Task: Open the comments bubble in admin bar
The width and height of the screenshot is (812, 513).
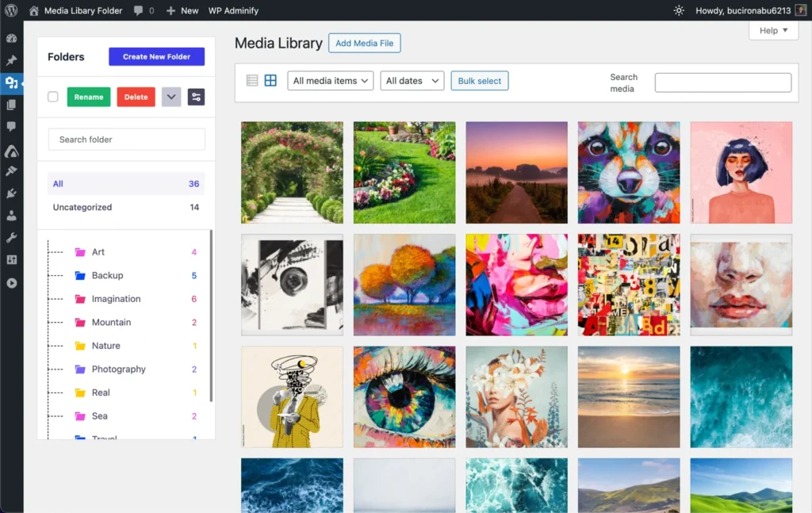Action: [x=138, y=10]
